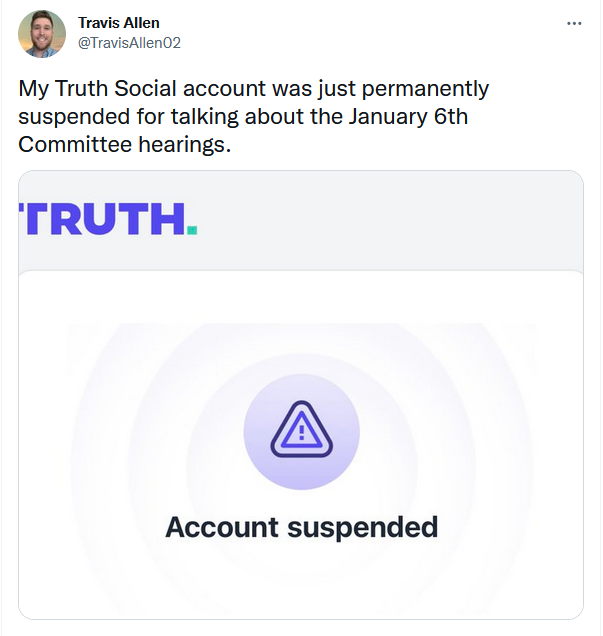Click the word "permanently" in the tweet

[x=430, y=88]
